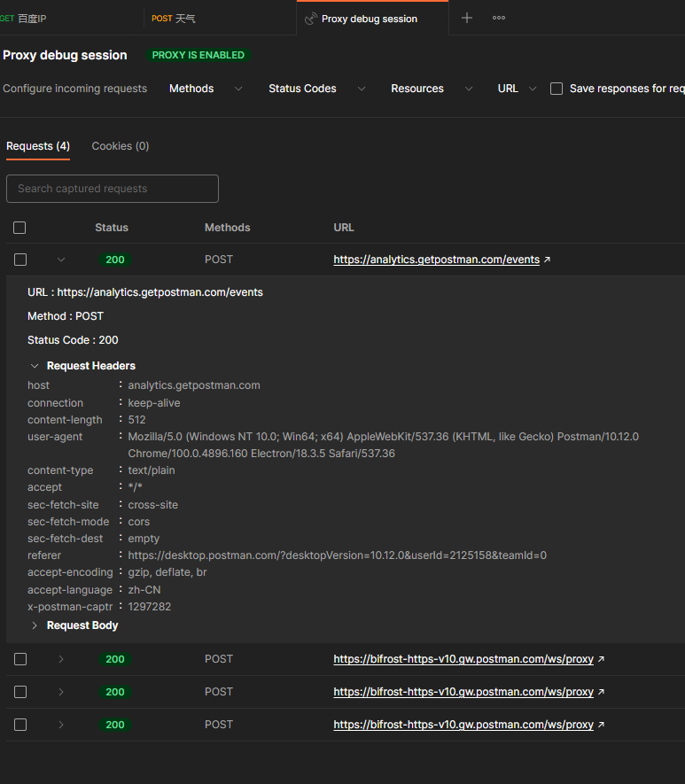Open tab options three-dots menu
685x784 pixels.
(499, 18)
